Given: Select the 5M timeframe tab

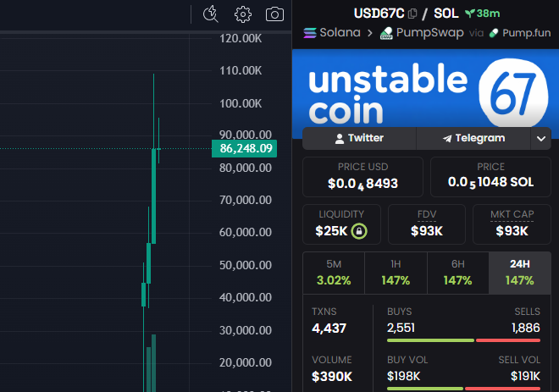Looking at the screenshot, I should [x=334, y=273].
